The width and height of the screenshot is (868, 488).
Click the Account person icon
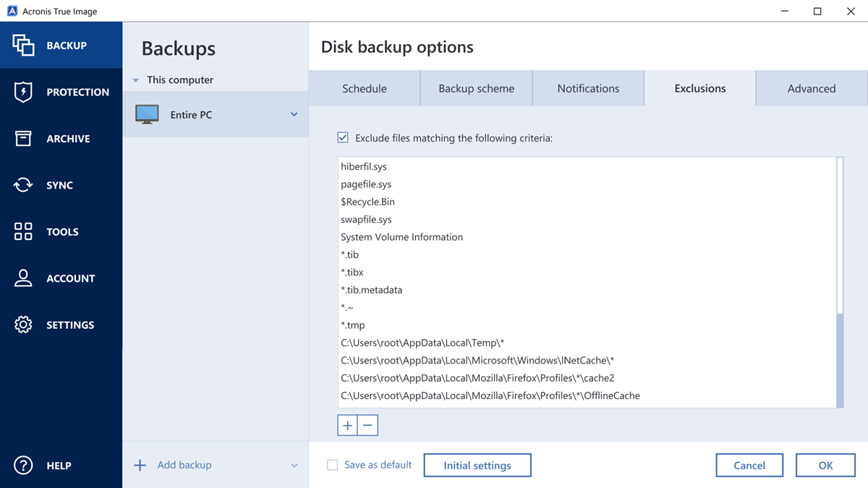[x=23, y=278]
